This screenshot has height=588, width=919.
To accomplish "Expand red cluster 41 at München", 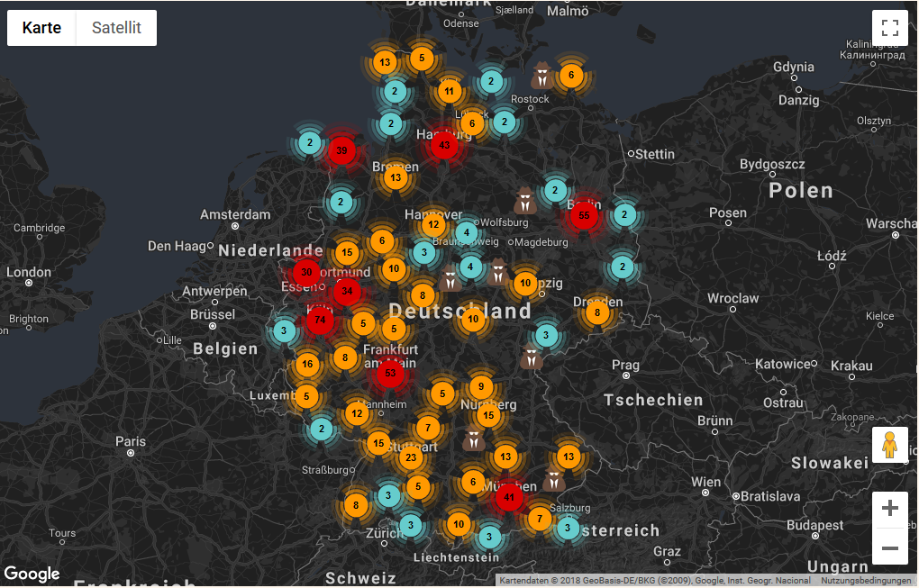I will coord(509,496).
